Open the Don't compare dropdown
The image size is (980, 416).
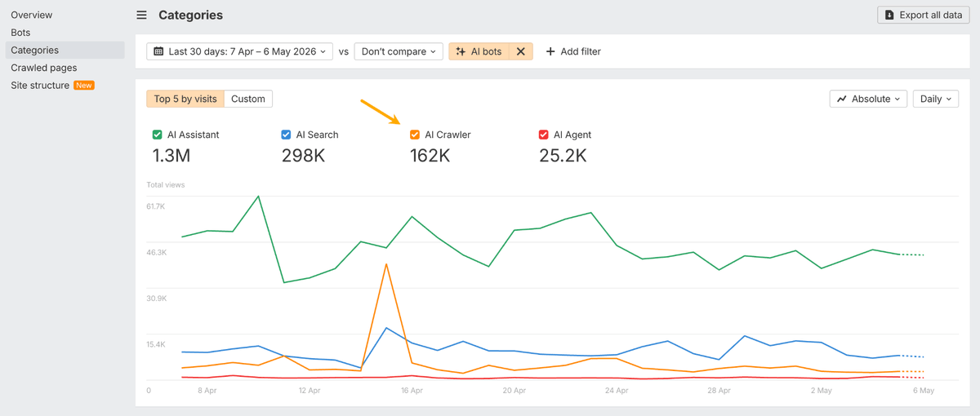pyautogui.click(x=399, y=51)
